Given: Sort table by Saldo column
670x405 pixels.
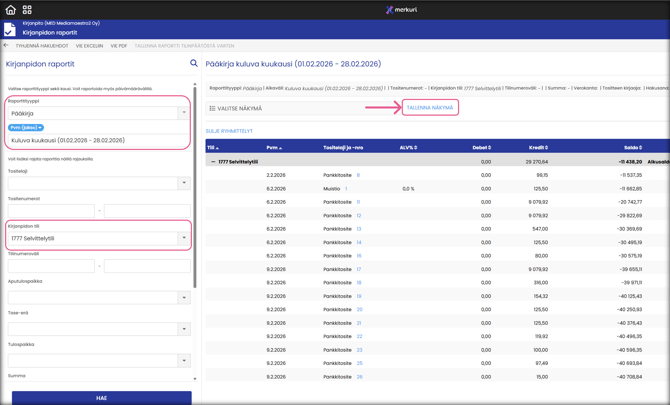Looking at the screenshot, I should [x=630, y=147].
